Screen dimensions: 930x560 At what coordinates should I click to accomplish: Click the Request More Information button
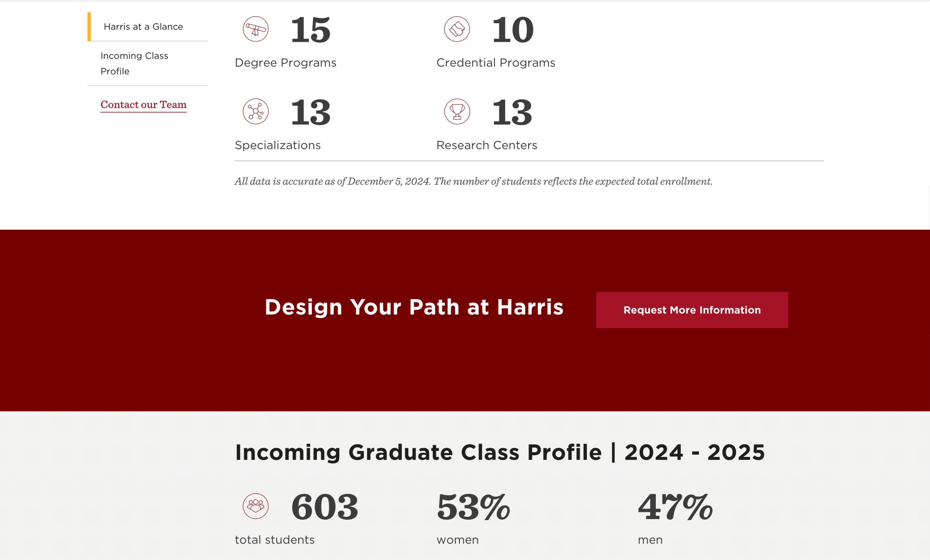[692, 309]
